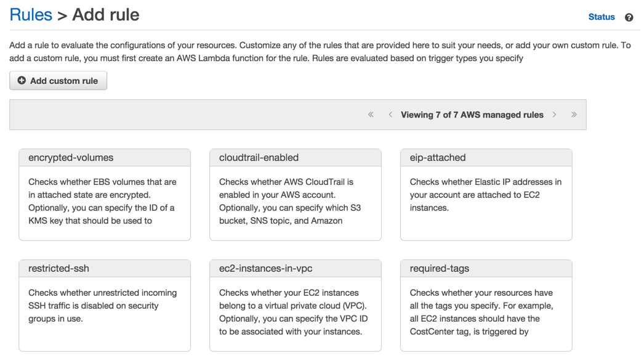Jump to first page with double-left chevron

(x=371, y=115)
